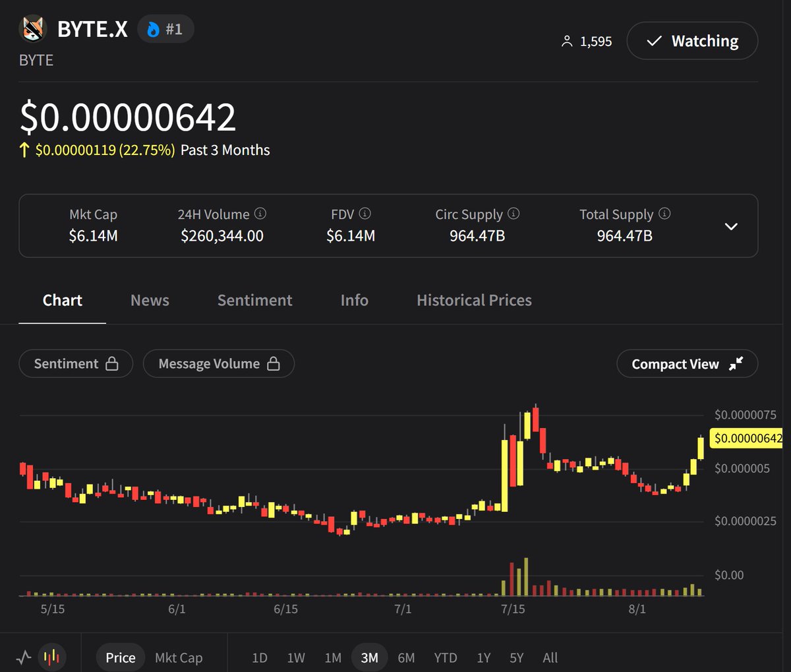Screen dimensions: 791x672
Task: Click the up arrow price change indicator
Action: (x=24, y=150)
